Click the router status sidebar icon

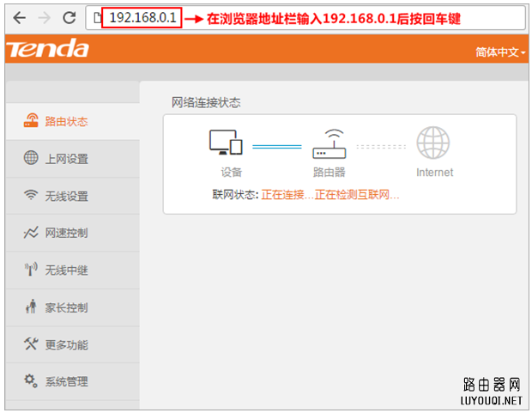31,121
